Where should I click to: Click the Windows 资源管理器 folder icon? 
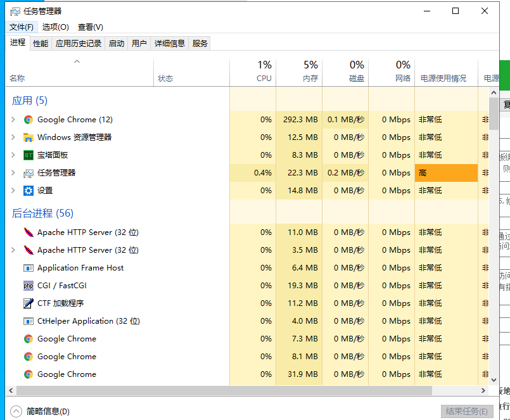[29, 137]
